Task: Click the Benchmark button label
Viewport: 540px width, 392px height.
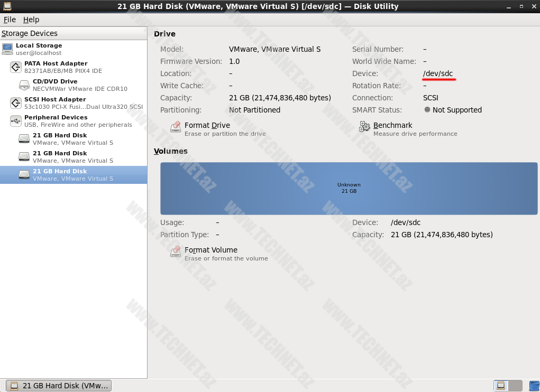Action: (392, 125)
